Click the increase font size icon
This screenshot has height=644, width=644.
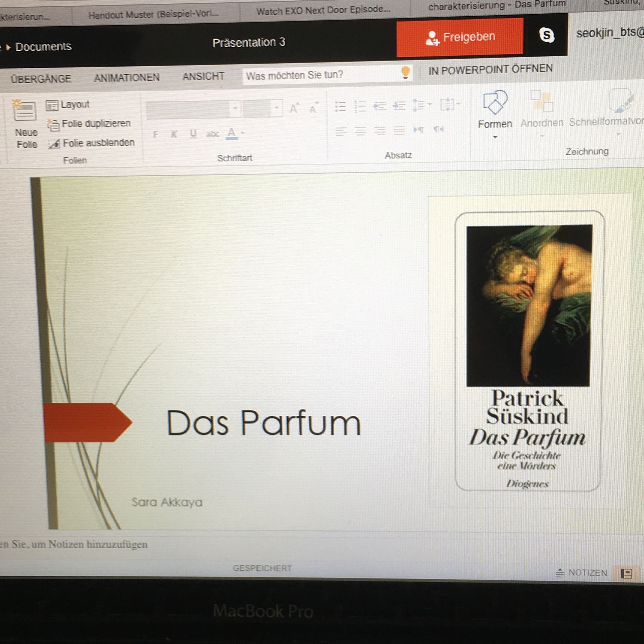click(294, 109)
